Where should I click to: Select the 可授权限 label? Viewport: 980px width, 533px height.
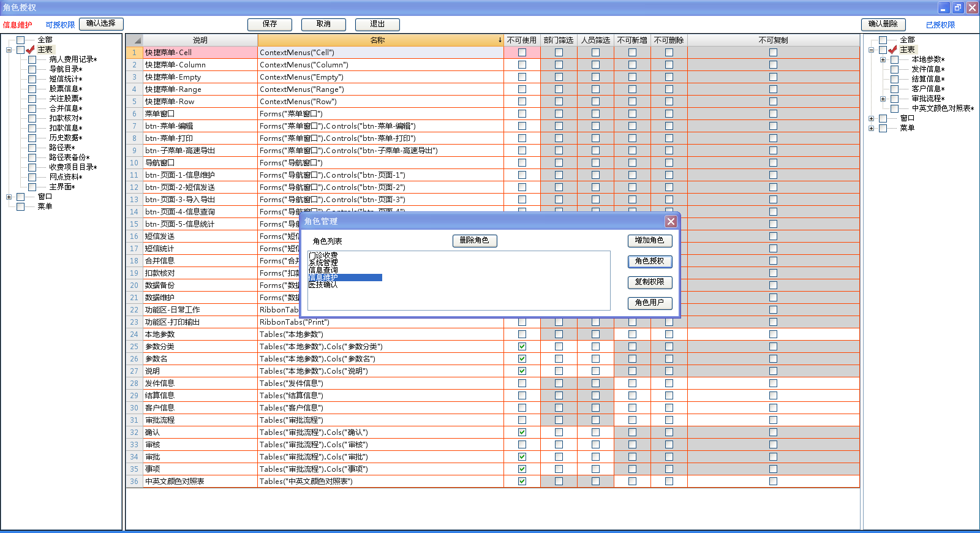60,25
